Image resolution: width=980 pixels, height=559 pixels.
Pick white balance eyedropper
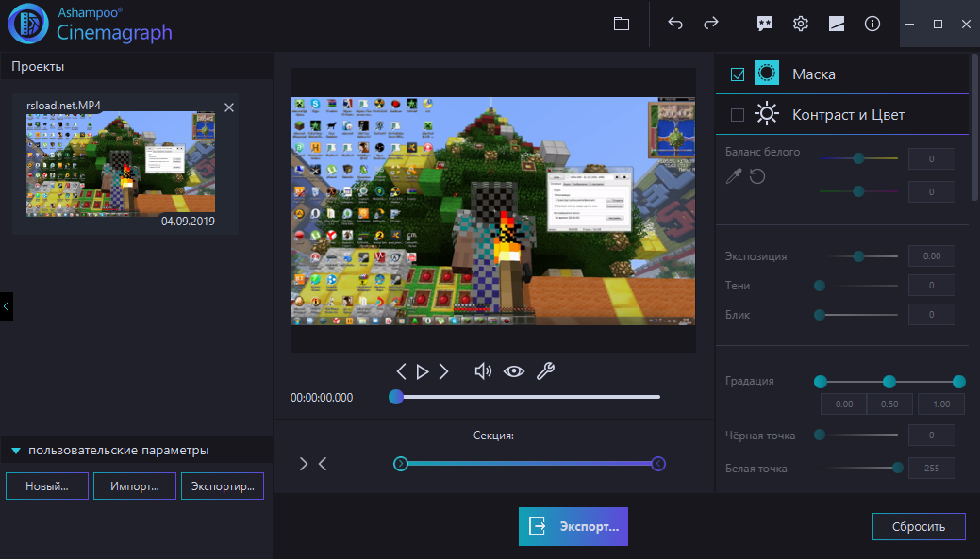[x=734, y=177]
